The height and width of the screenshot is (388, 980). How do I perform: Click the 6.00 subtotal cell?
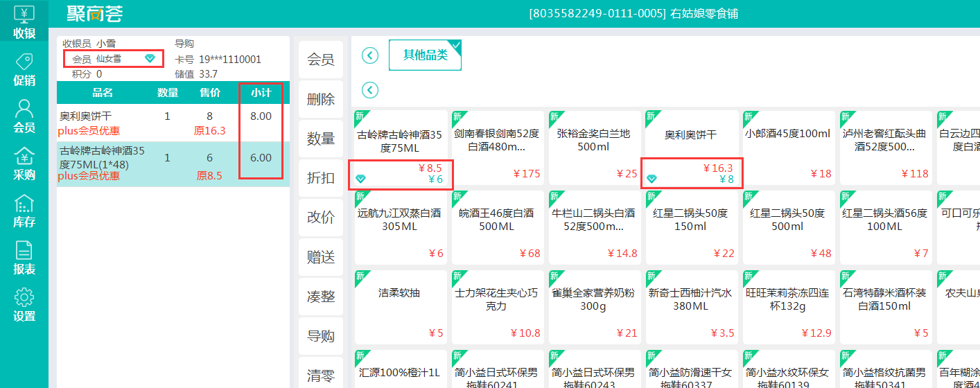(x=261, y=158)
